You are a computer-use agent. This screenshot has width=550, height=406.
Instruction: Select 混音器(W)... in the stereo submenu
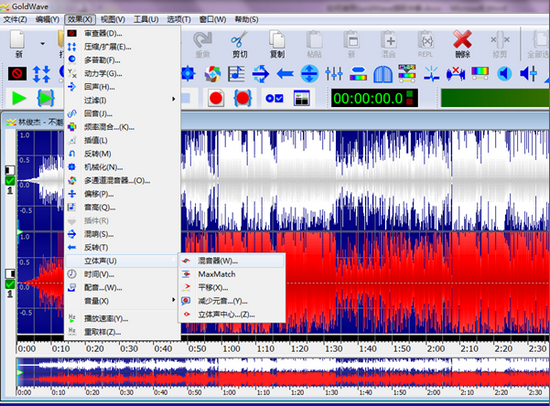coord(232,261)
